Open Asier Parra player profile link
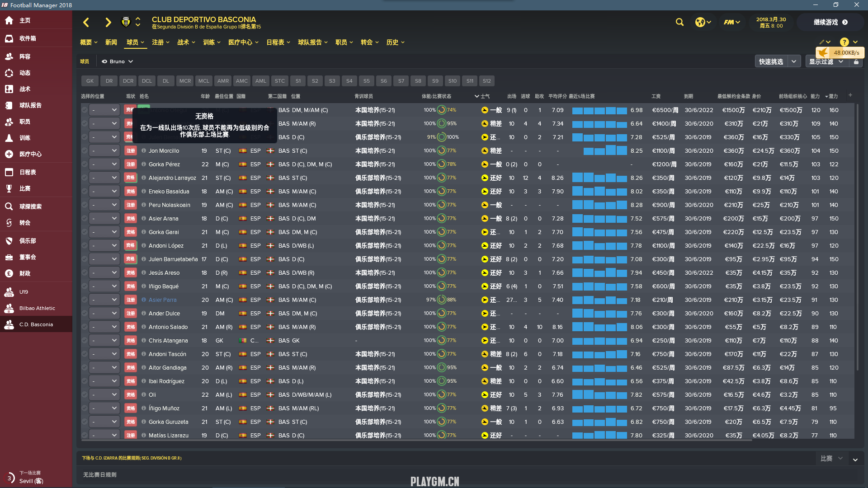The image size is (868, 488). (x=163, y=300)
